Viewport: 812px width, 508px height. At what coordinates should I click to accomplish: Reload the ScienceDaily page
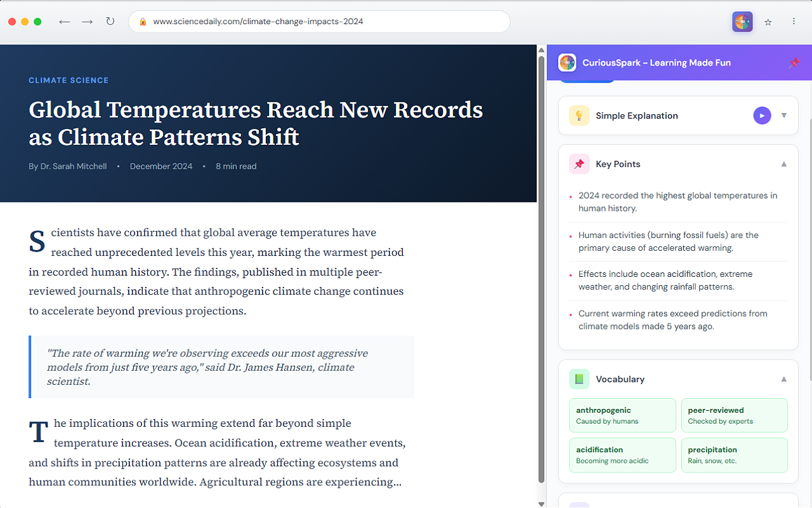[x=110, y=21]
